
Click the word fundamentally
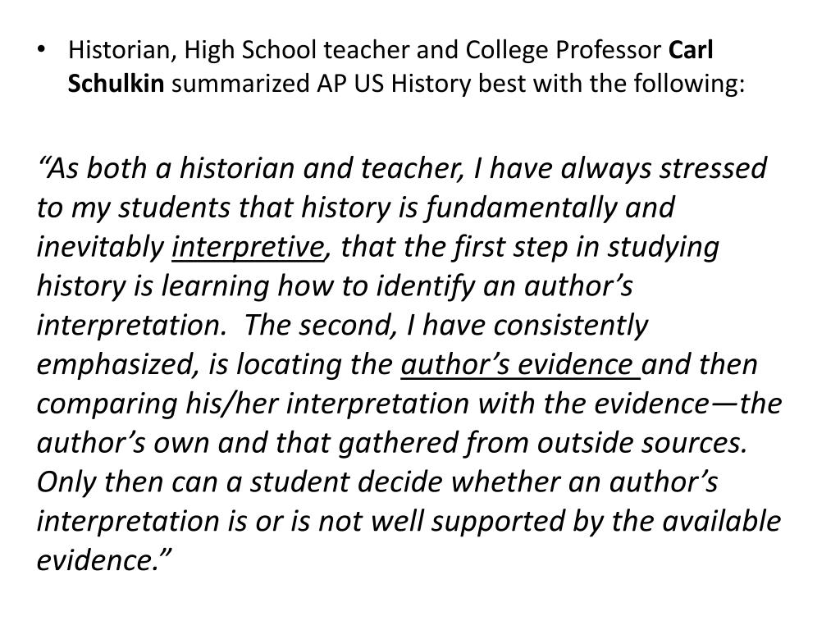[521, 208]
